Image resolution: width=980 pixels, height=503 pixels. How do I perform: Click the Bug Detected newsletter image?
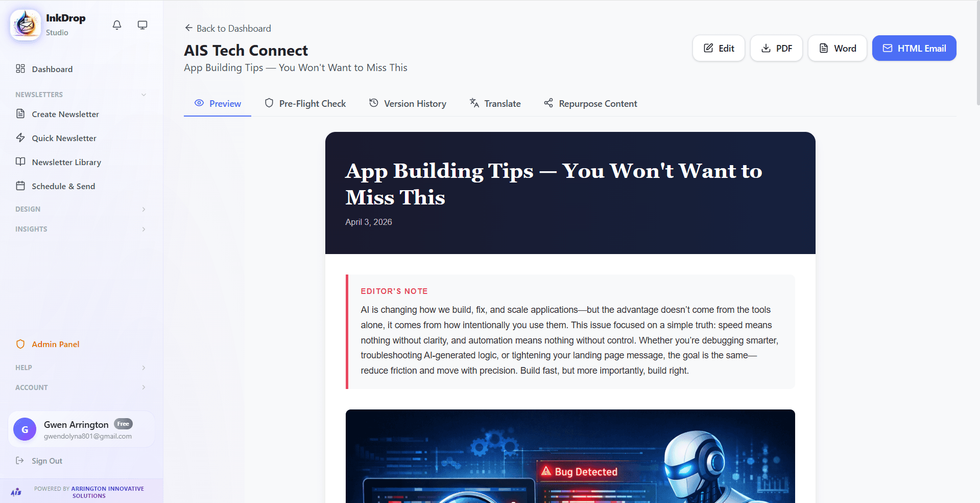pyautogui.click(x=570, y=456)
